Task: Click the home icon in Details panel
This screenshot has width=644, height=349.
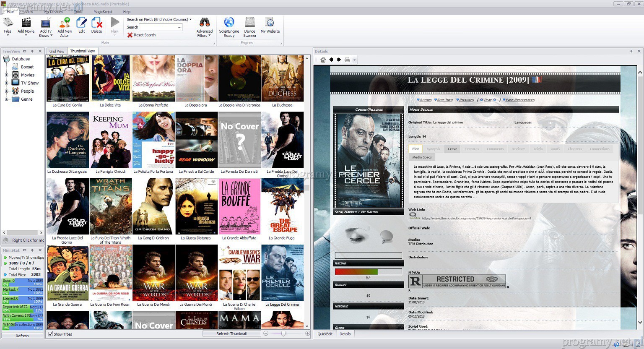Action: point(323,60)
